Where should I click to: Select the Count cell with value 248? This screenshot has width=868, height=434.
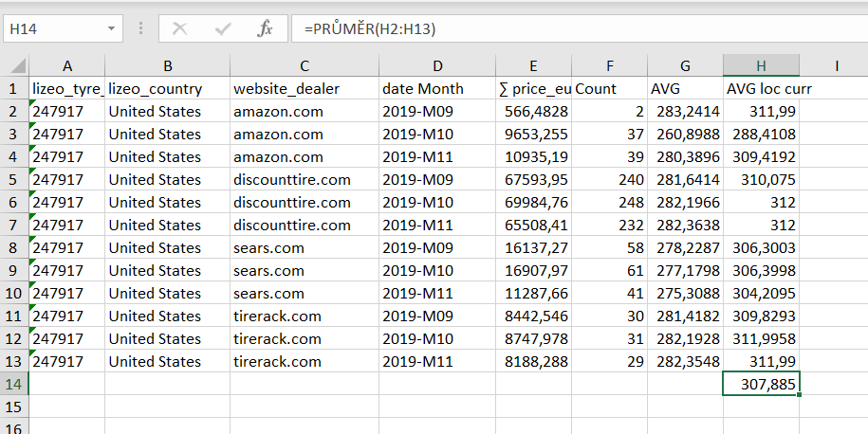point(609,202)
